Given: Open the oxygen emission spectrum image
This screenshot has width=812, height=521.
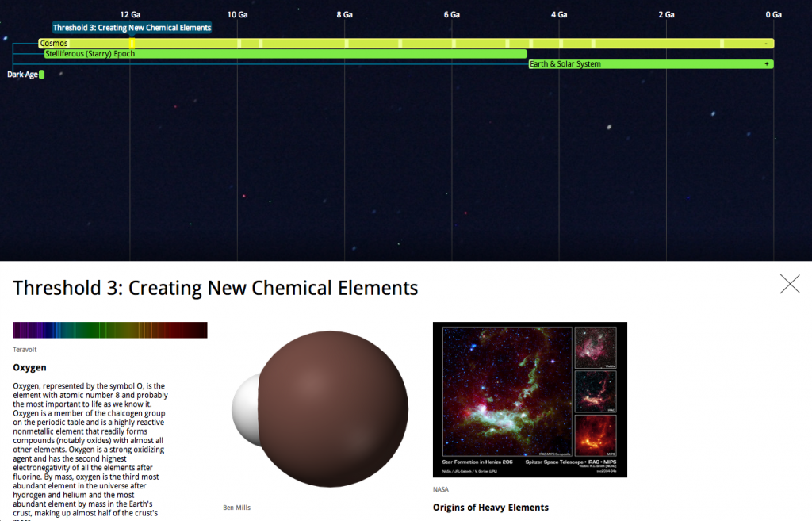Looking at the screenshot, I should (x=109, y=330).
